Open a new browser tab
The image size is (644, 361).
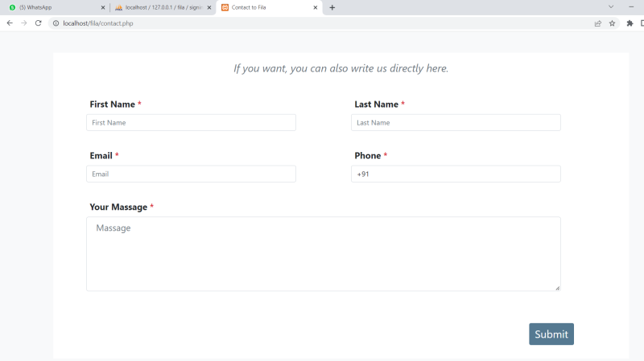click(332, 7)
